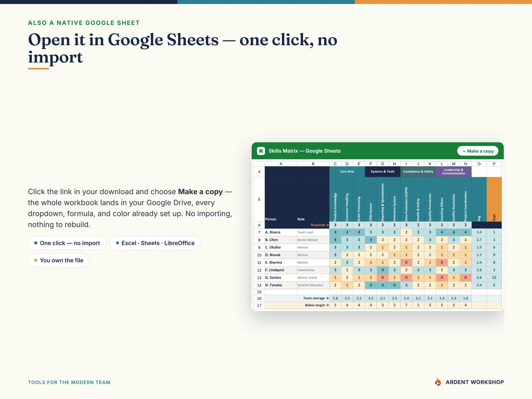Click the Role column label
Screen dimensions: 532x399
tap(301, 219)
